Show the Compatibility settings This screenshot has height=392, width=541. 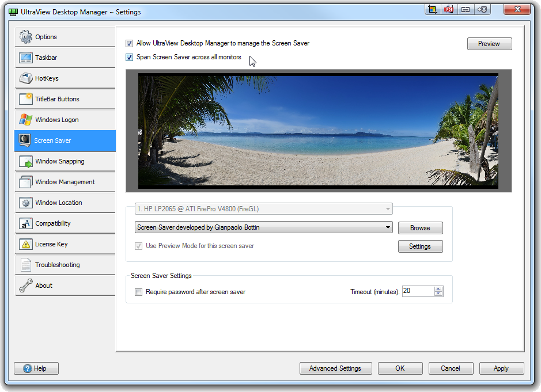[65, 223]
